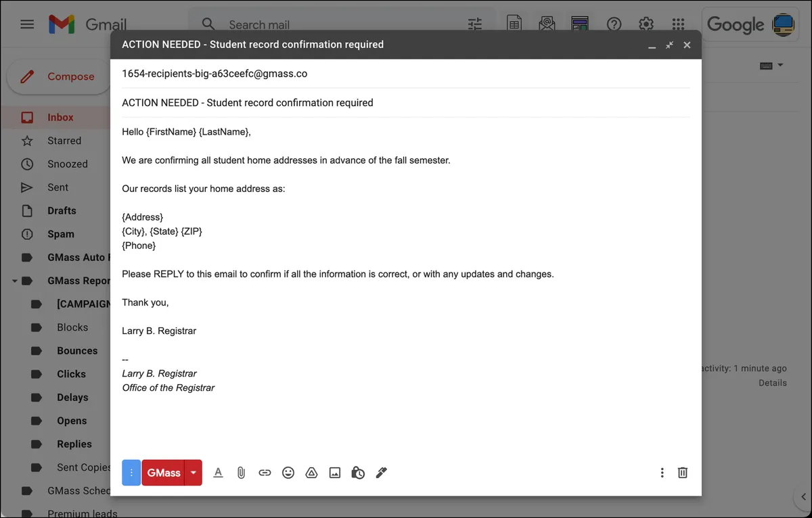The image size is (812, 518).
Task: Open the Starred folder
Action: point(64,141)
